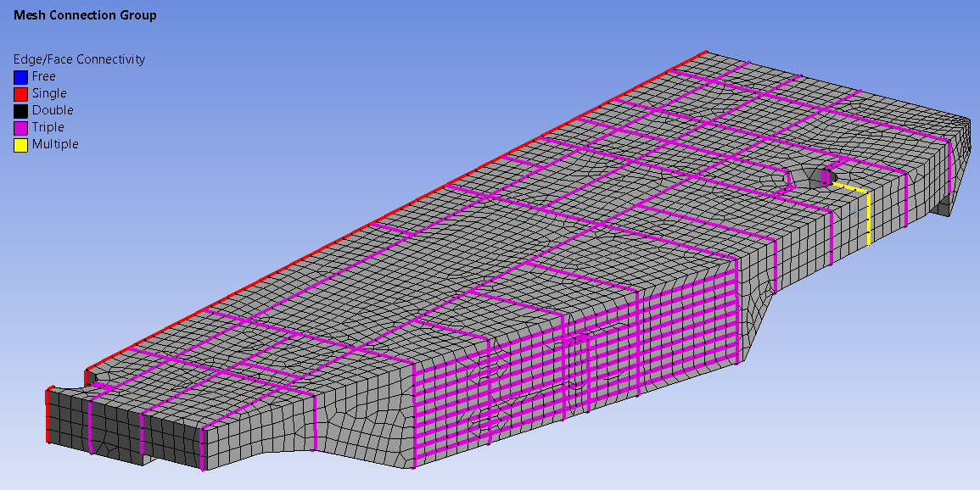Screen dimensions: 980x490
Task: Select the 'Edge/Face Connectivity' legend heading
Action: [80, 59]
